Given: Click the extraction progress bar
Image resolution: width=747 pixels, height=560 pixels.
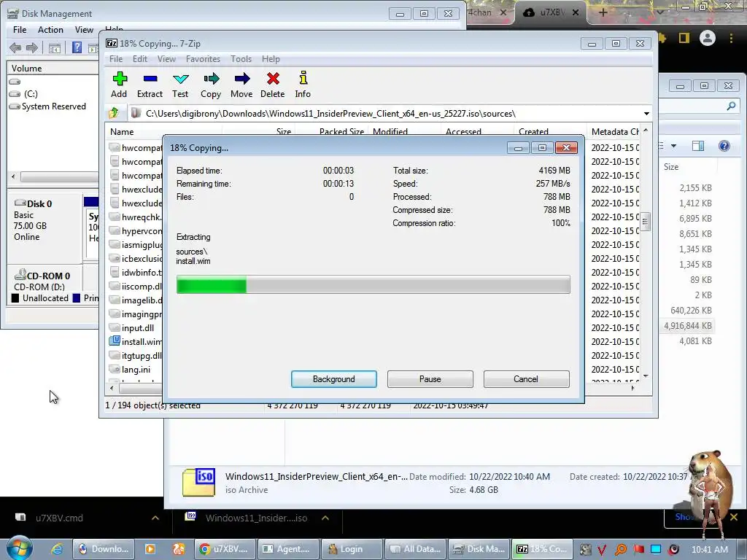Looking at the screenshot, I should (373, 285).
